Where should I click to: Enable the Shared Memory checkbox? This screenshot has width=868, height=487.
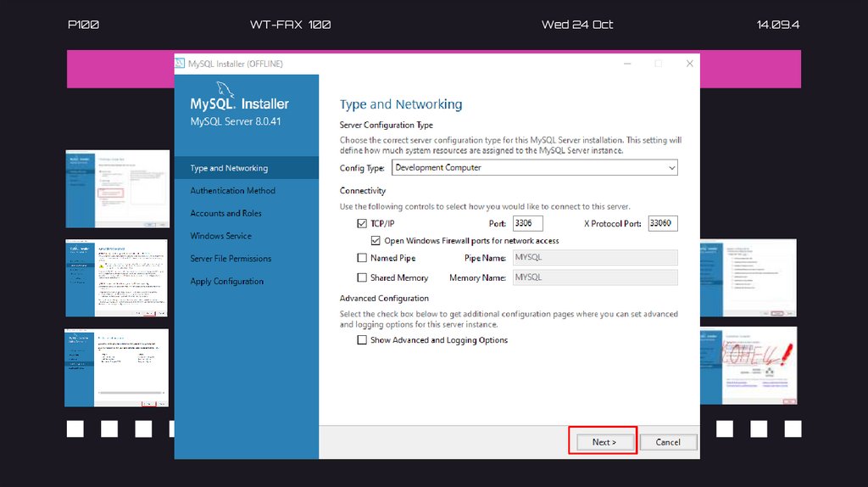tap(362, 277)
